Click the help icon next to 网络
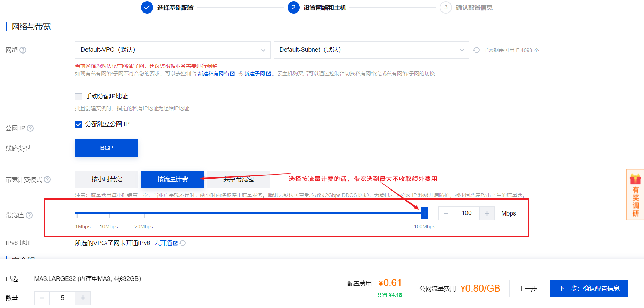This screenshot has width=644, height=308. click(23, 50)
